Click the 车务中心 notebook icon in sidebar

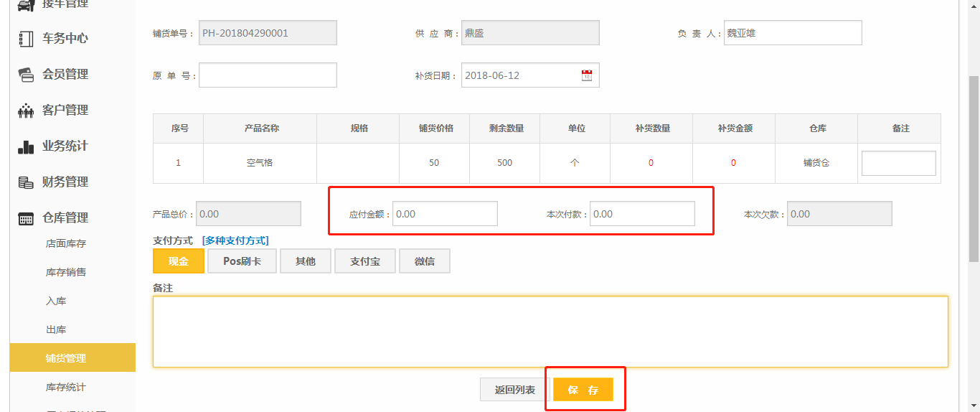pos(26,39)
